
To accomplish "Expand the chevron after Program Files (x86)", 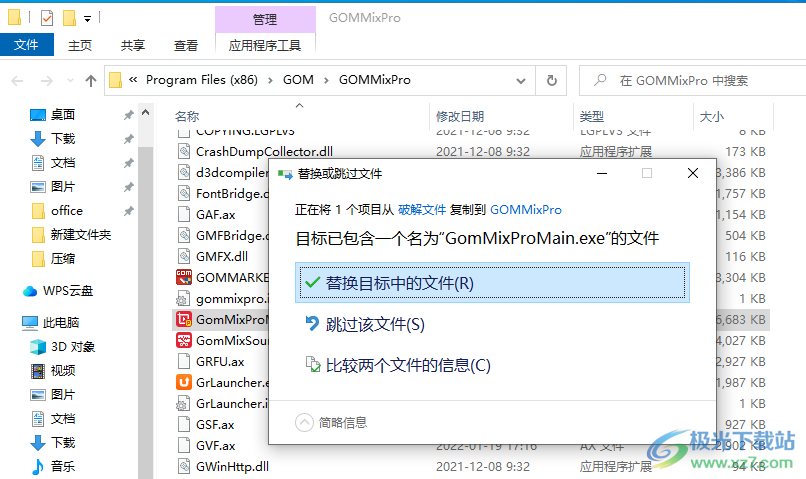I will coord(270,80).
